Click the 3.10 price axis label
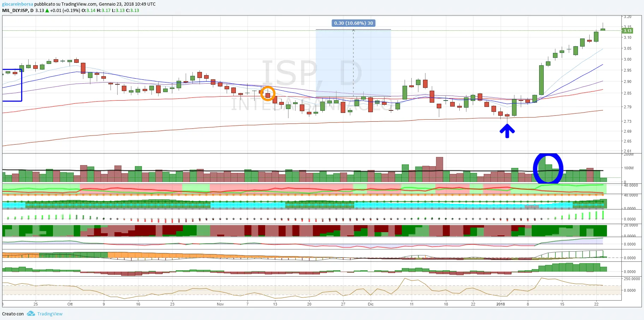 tap(627, 37)
